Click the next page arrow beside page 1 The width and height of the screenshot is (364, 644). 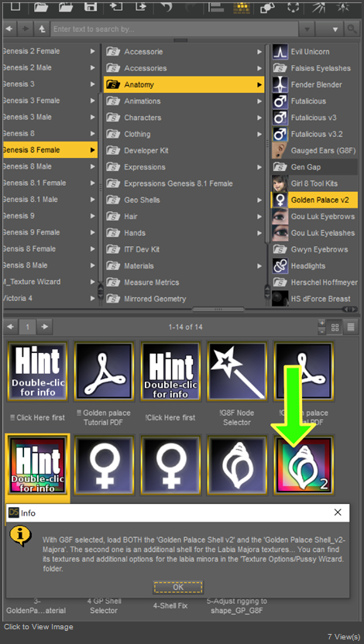pos(44,327)
